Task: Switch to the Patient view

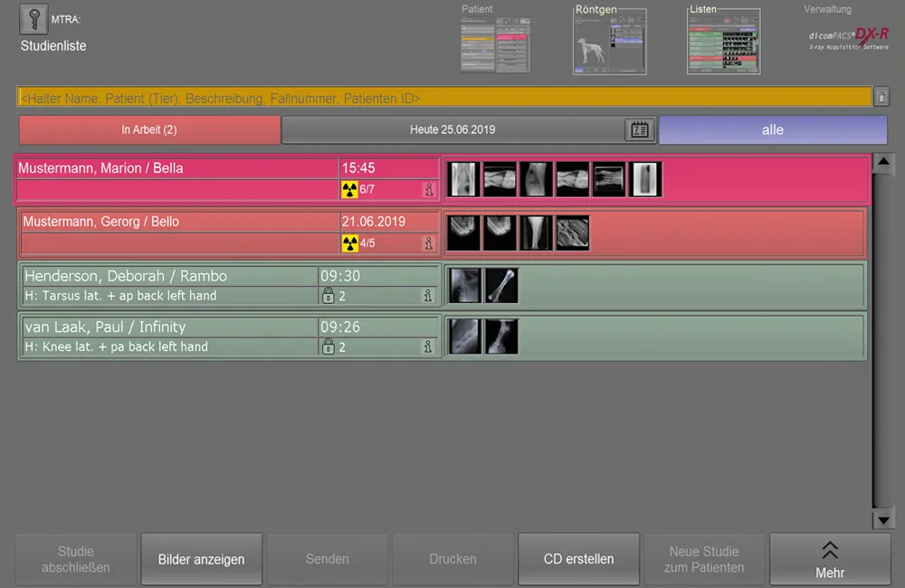Action: 495,43
